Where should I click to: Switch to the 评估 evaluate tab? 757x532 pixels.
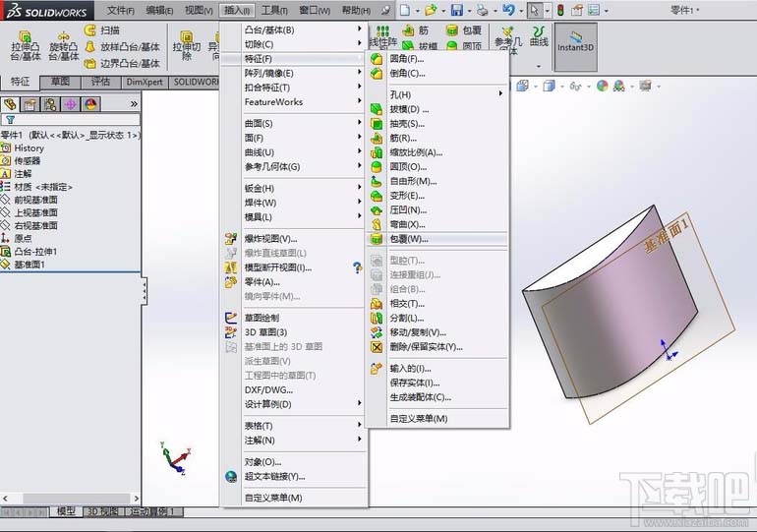click(x=100, y=82)
